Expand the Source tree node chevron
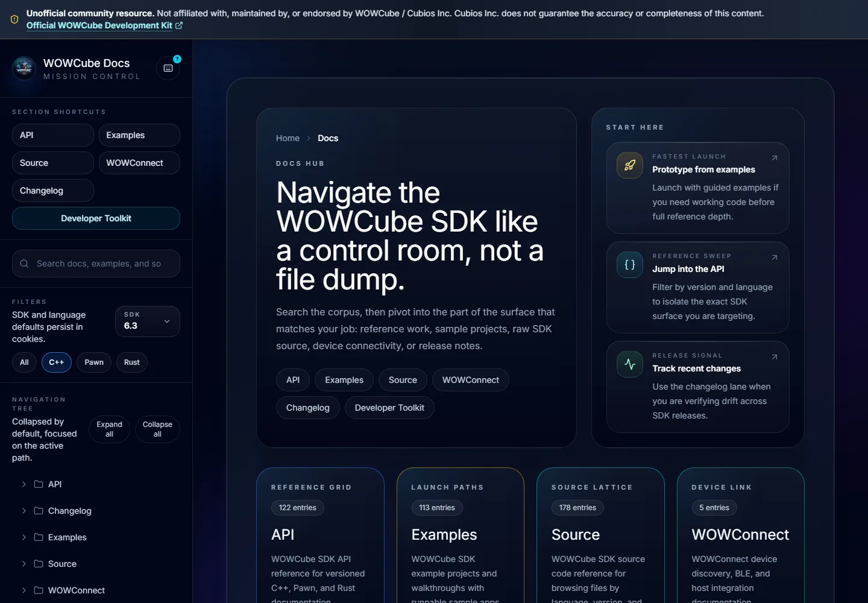Viewport: 868px width, 603px height. point(24,564)
